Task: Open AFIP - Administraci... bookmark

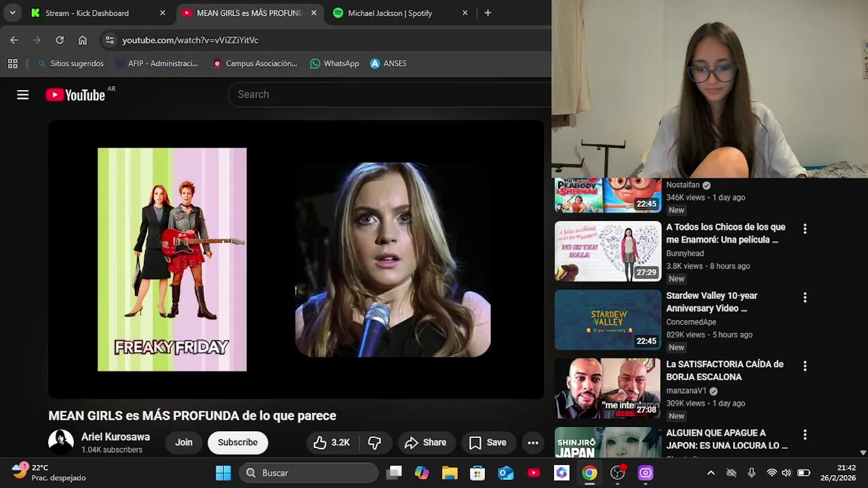Action: [x=157, y=64]
